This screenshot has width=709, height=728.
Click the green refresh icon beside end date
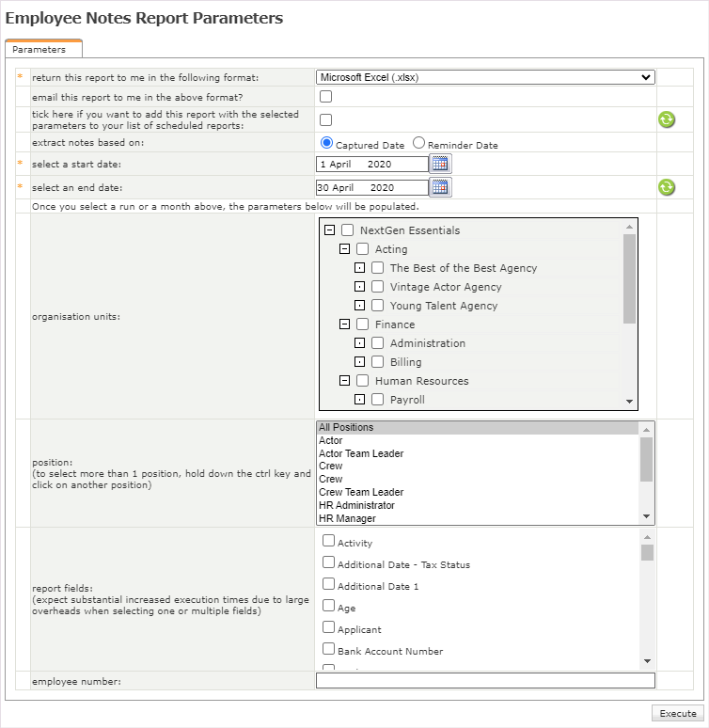667,187
